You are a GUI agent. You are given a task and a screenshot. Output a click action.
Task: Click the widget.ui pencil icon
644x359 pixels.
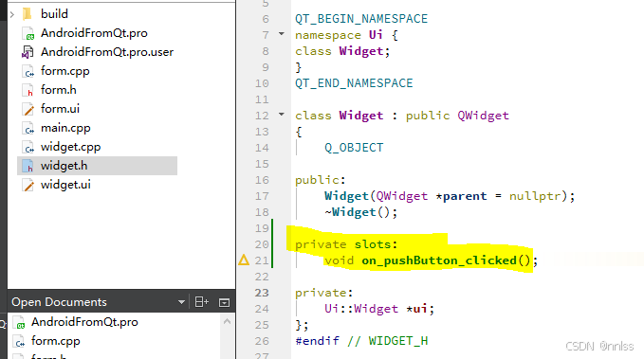coord(28,186)
